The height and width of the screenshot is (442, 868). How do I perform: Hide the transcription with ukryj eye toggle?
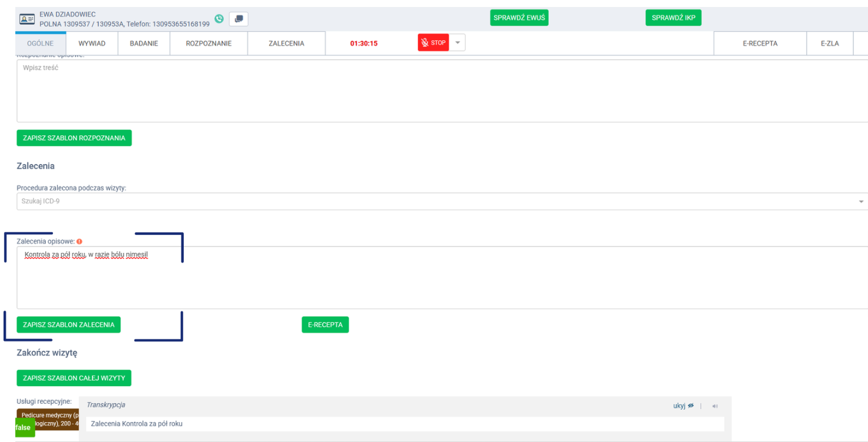tap(683, 406)
